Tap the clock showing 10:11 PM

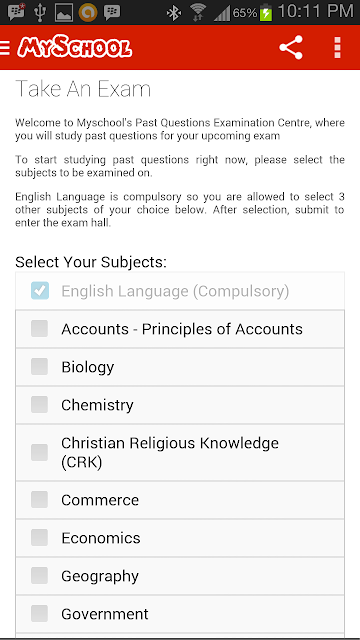pyautogui.click(x=316, y=12)
